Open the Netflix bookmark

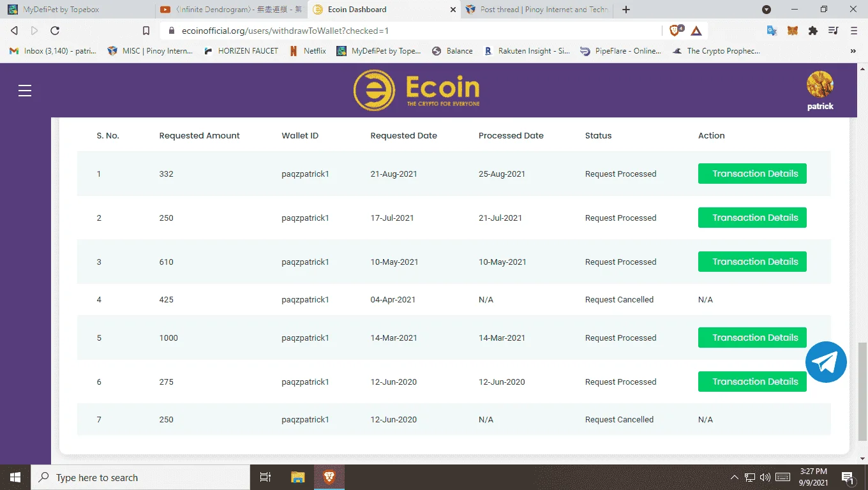click(x=308, y=51)
